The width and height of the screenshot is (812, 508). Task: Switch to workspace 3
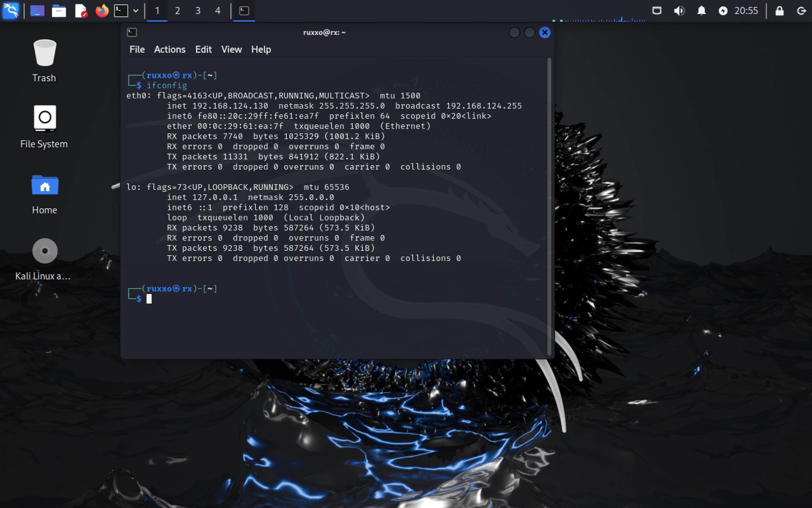(198, 11)
